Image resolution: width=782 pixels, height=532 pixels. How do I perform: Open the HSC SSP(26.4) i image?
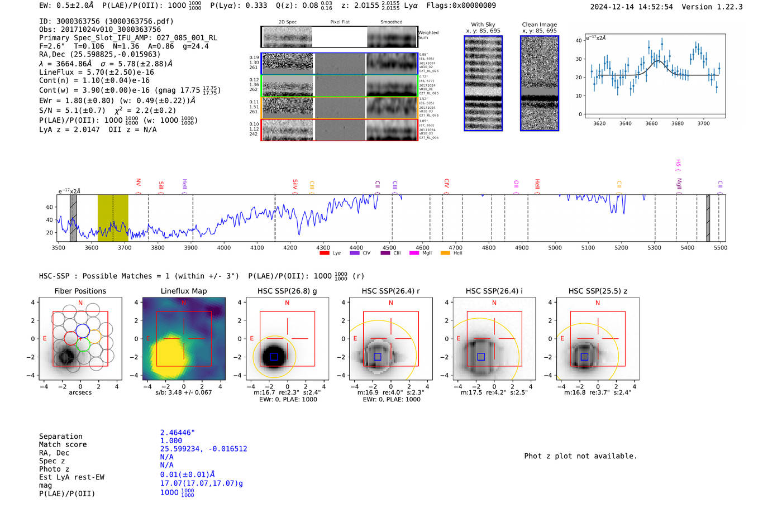click(494, 339)
